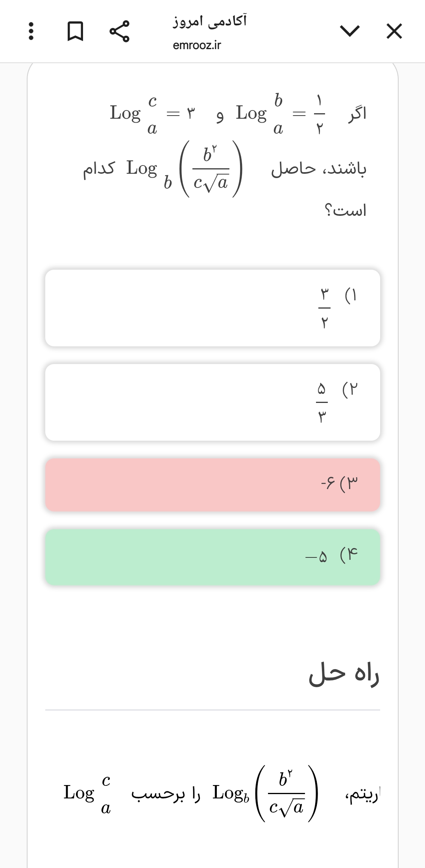Screen dimensions: 425x868
Task: Tap the word اگر starting the question
Action: (x=357, y=114)
